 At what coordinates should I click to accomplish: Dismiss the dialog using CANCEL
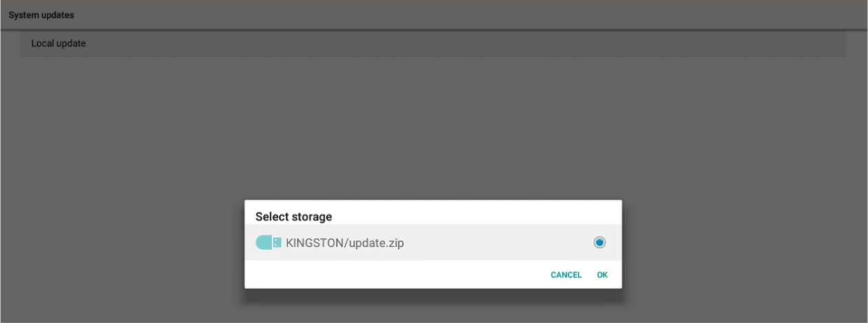click(566, 275)
